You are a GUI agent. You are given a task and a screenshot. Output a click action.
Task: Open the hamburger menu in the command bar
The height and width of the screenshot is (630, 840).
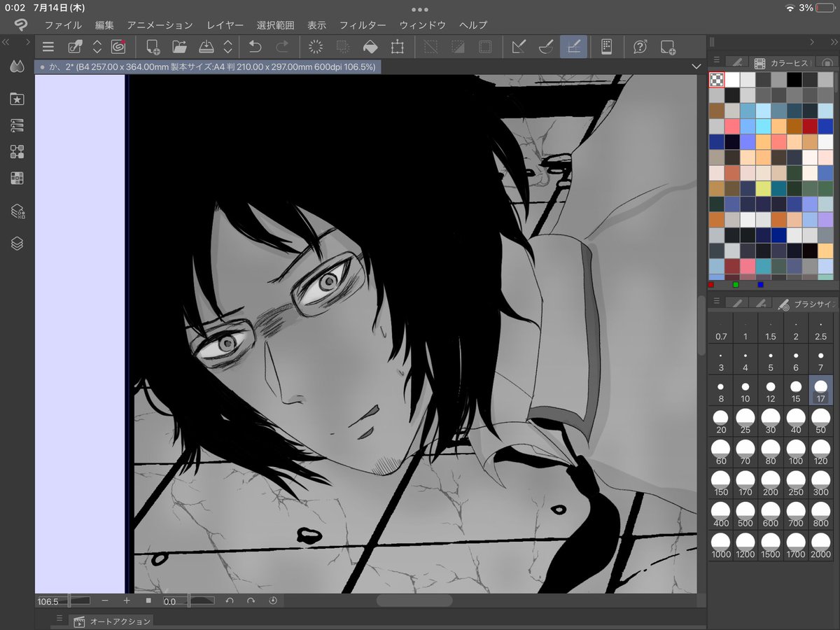coord(48,47)
